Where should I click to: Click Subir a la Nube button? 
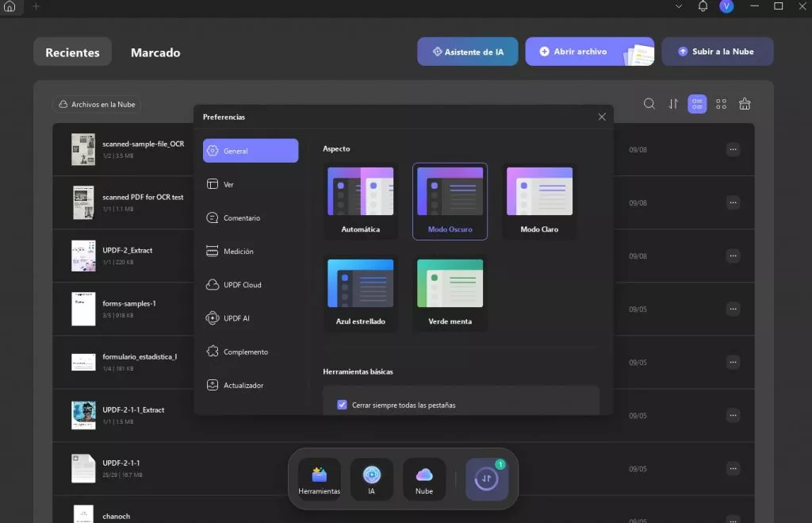click(x=717, y=52)
